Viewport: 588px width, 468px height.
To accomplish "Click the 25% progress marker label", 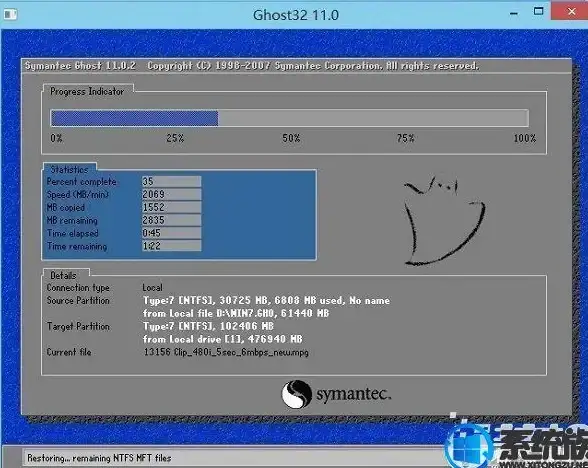I will [175, 138].
